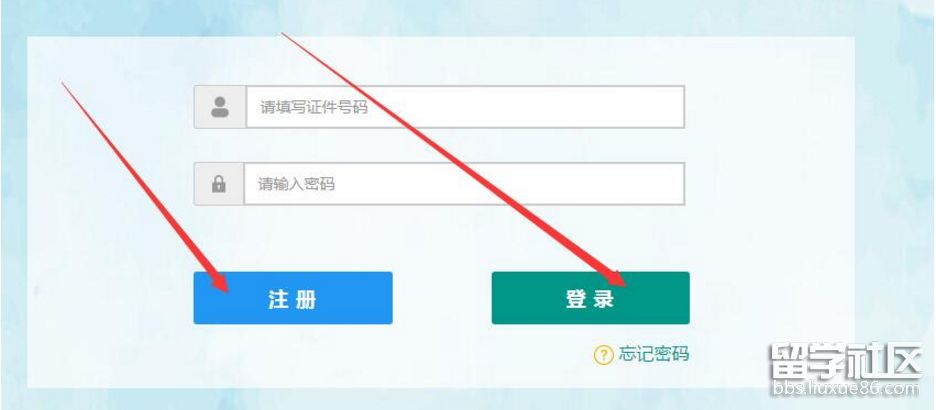This screenshot has height=410, width=936.
Task: Click the 请输入密码 placeholder text
Action: pyautogui.click(x=296, y=184)
